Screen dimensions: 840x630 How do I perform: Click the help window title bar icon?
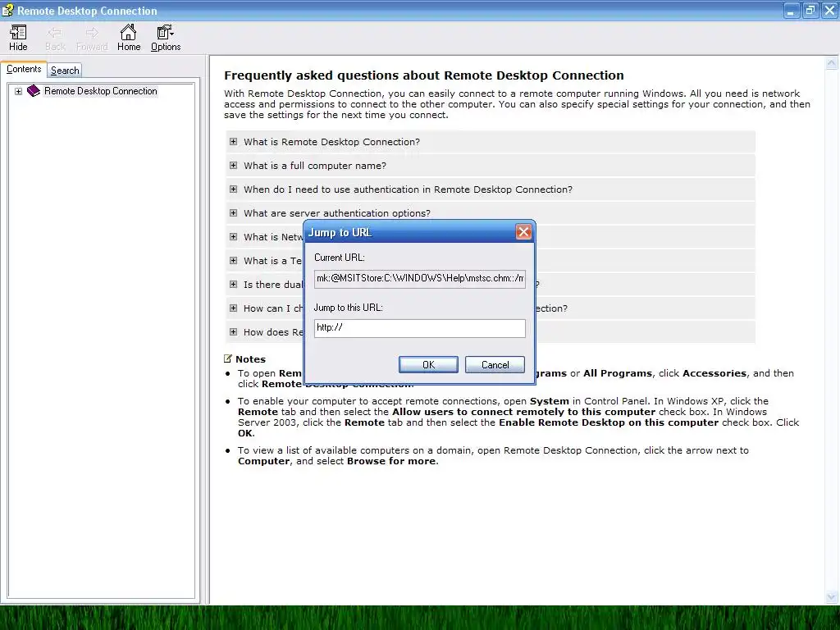pos(7,10)
